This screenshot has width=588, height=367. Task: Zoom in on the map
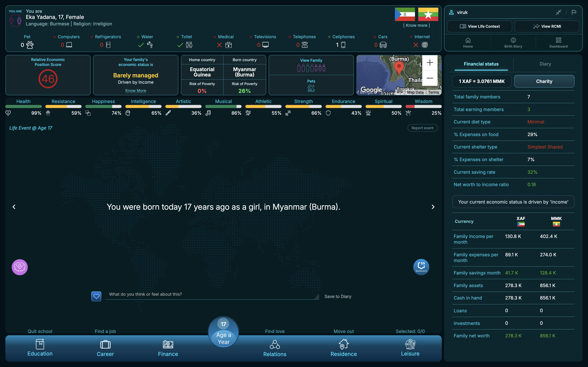[430, 63]
